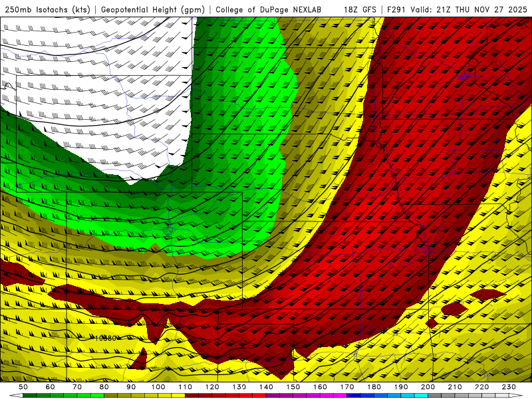The width and height of the screenshot is (532, 399).
Task: Pick the bright yellow swatch left of 110 mark
Action: pos(178,396)
